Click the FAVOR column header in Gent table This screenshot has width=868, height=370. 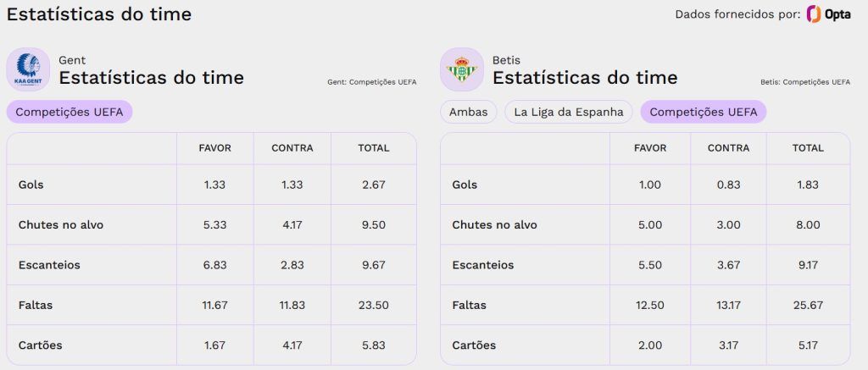click(214, 148)
